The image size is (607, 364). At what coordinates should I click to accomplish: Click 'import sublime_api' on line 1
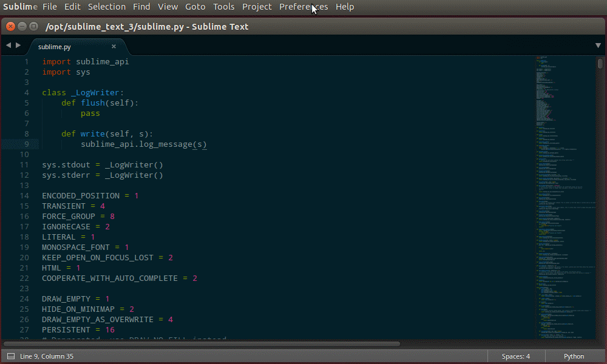coord(86,61)
